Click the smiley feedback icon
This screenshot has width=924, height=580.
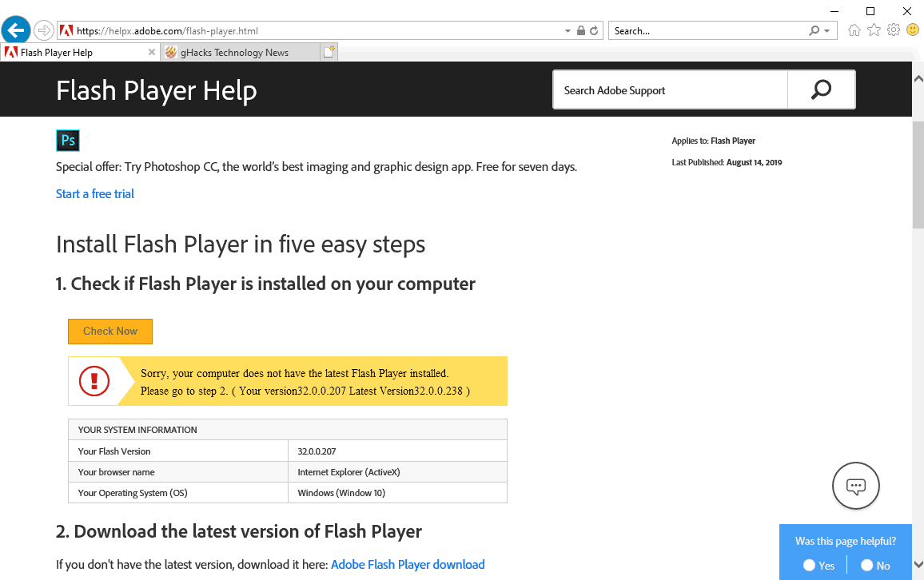[x=913, y=30]
